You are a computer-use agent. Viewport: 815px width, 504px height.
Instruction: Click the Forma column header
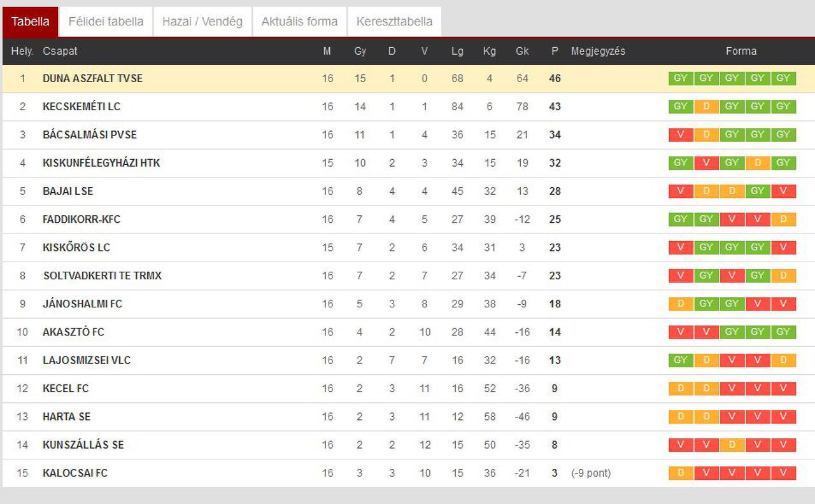741,51
